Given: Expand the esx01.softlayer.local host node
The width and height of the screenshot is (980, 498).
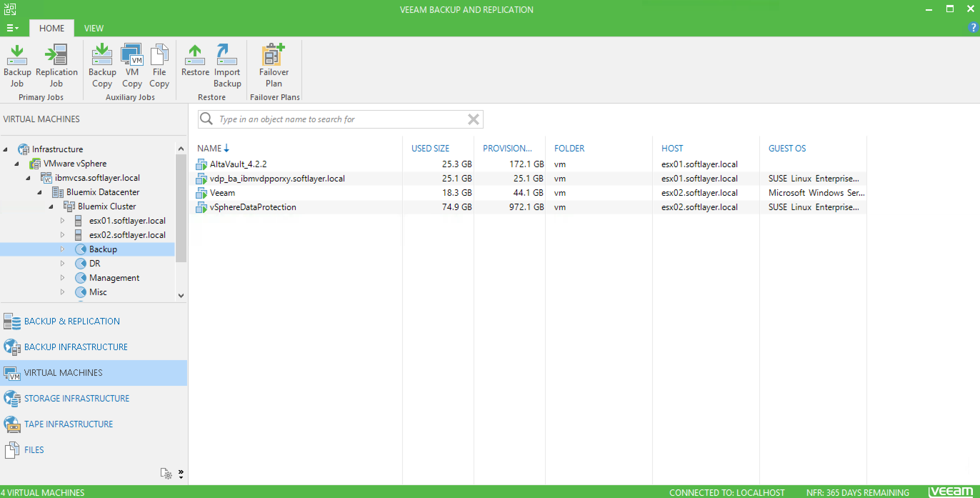Looking at the screenshot, I should click(62, 220).
